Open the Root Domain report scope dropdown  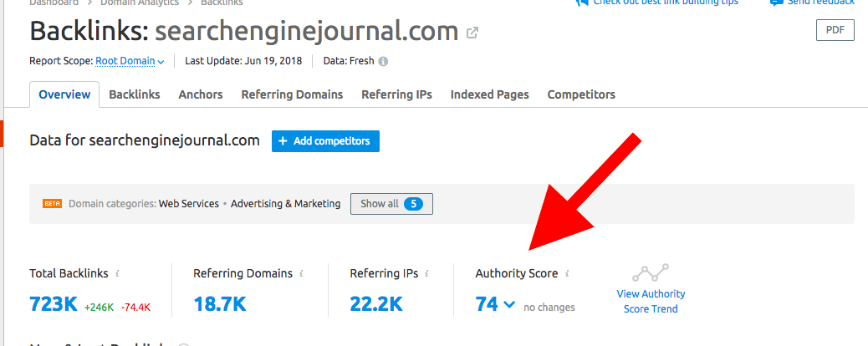coord(130,61)
